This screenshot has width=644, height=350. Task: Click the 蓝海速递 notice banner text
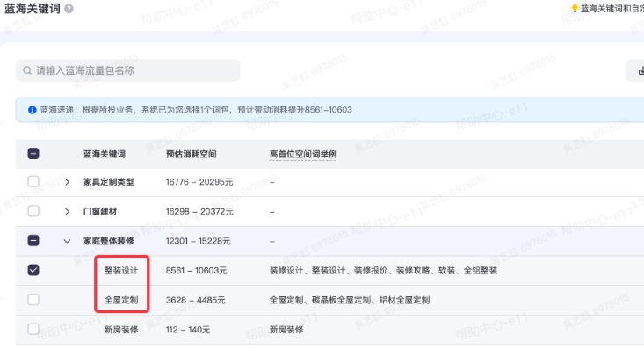pos(196,110)
